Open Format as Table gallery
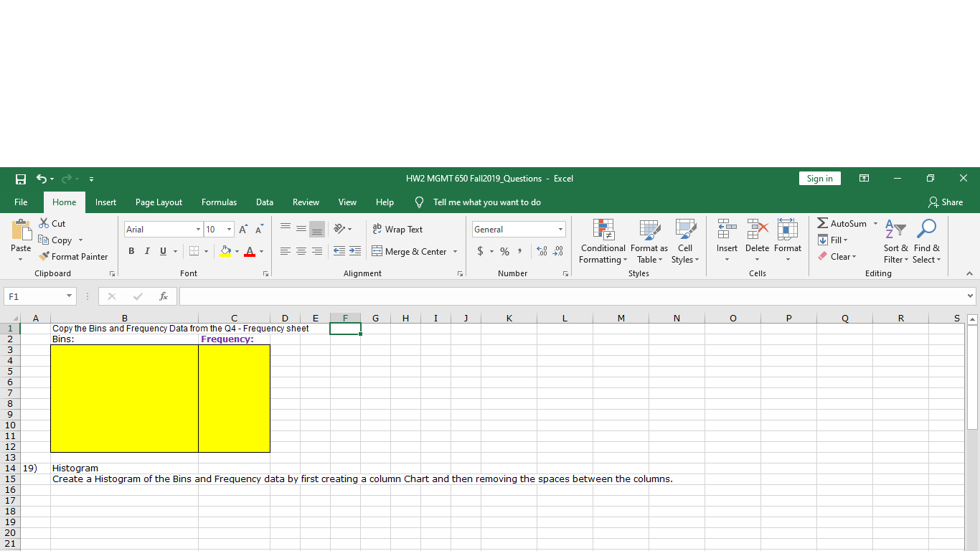This screenshot has height=551, width=980. click(x=649, y=241)
